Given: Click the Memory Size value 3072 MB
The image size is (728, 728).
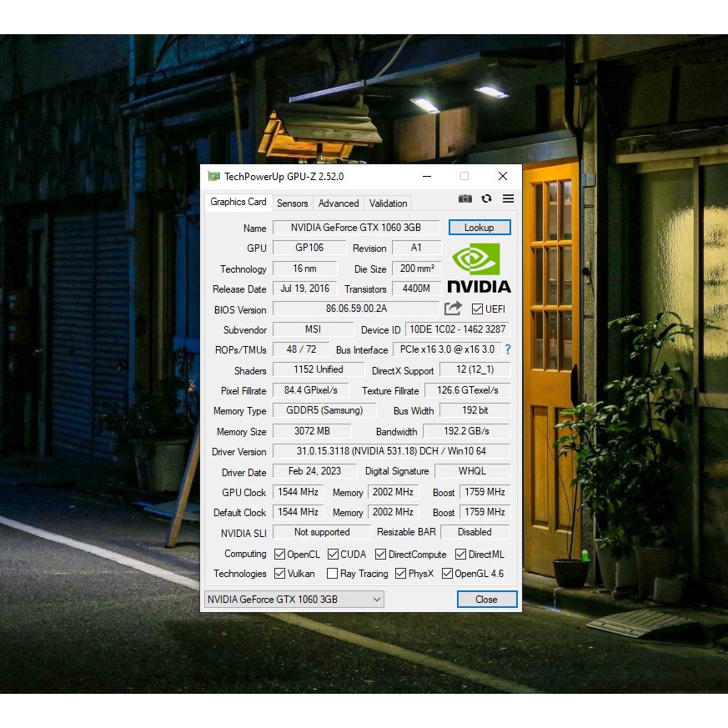Looking at the screenshot, I should pos(312,431).
